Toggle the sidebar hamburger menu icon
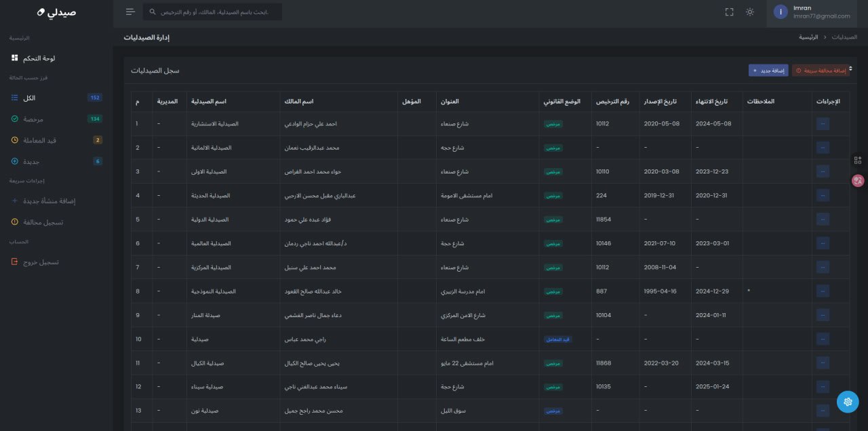 130,12
